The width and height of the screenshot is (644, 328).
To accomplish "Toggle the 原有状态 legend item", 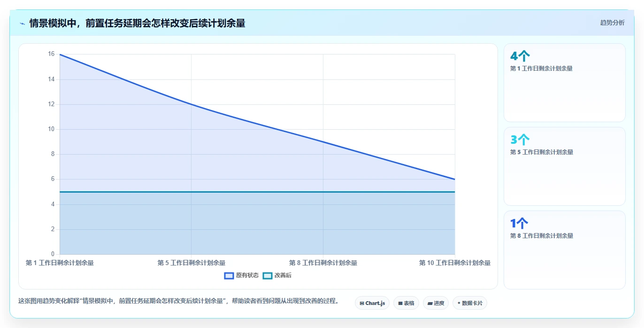I will (241, 275).
